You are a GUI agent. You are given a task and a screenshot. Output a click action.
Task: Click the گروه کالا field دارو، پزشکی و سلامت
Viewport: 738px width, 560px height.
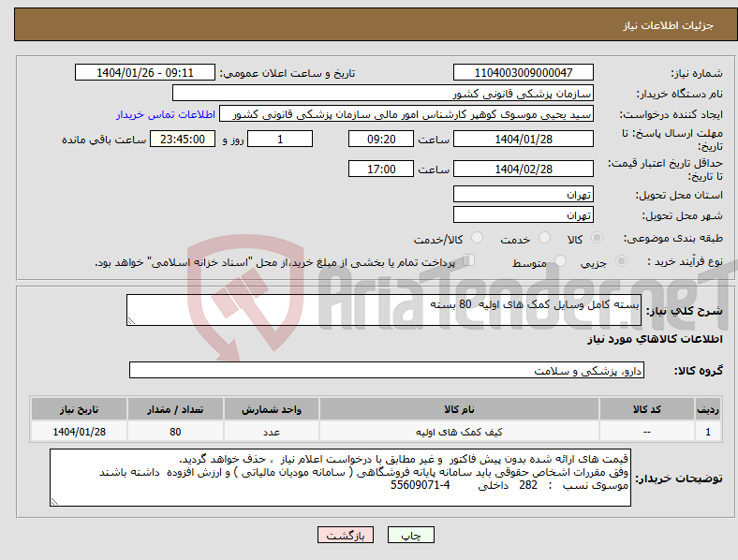[x=387, y=370]
